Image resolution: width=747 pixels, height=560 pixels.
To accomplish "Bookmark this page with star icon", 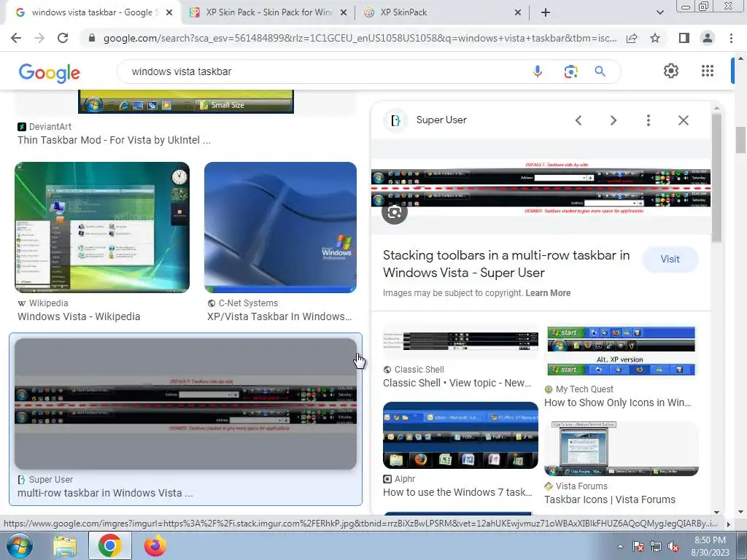I will click(655, 38).
